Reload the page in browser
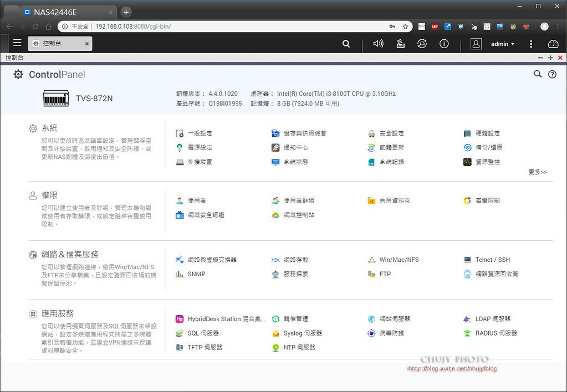The image size is (567, 392). pos(35,27)
